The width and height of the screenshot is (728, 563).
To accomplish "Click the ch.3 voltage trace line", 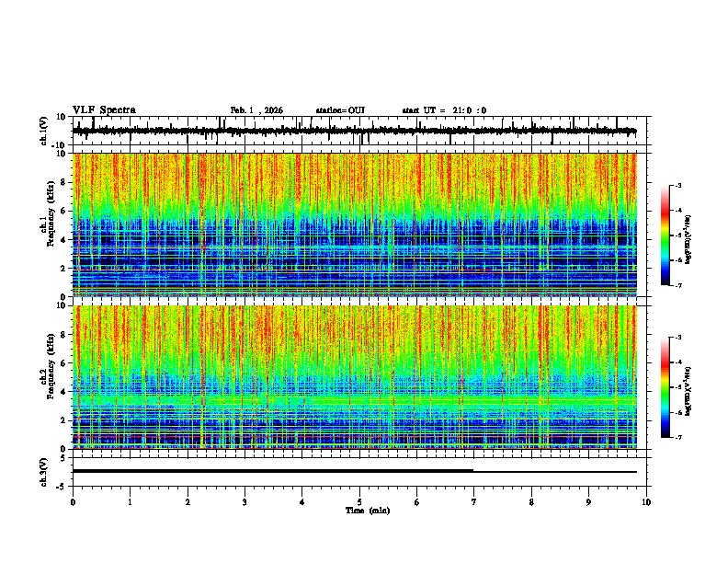I will [355, 471].
